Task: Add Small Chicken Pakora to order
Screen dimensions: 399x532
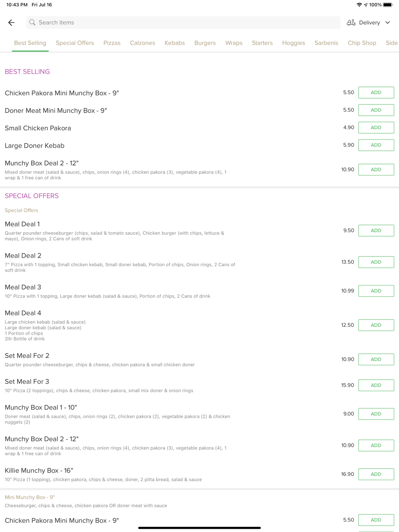Action: 376,128
